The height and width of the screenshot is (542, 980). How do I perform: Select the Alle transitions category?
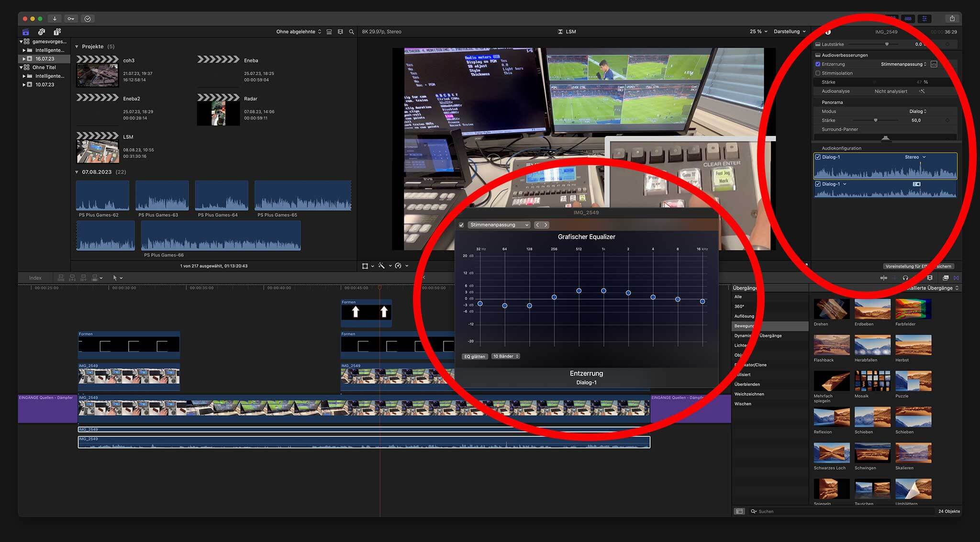(x=738, y=297)
